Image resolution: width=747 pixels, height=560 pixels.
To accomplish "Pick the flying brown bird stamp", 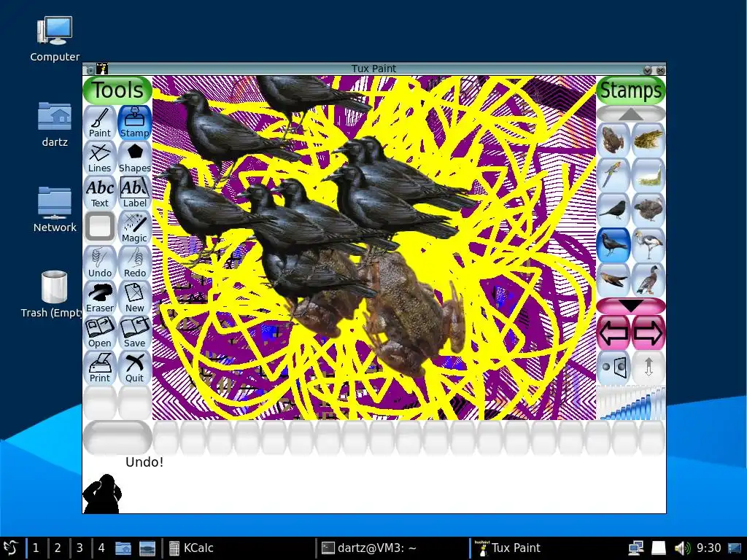I will [613, 280].
